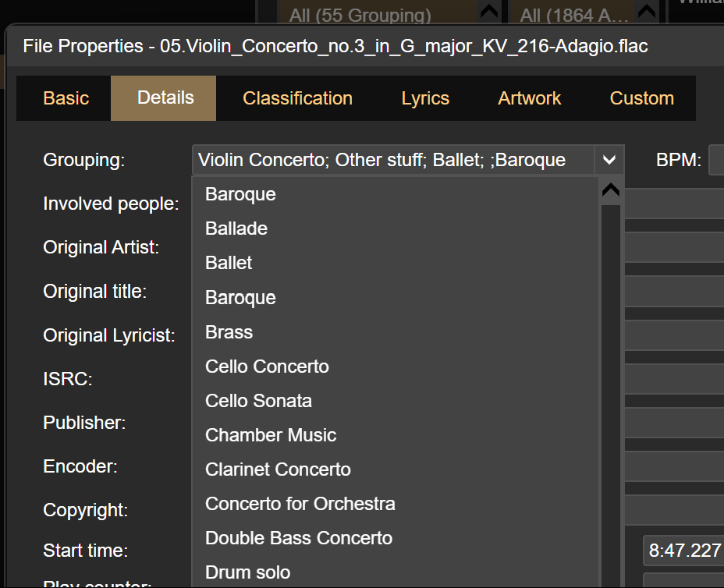Image resolution: width=724 pixels, height=588 pixels.
Task: Pick Brass from the grouping options
Action: point(229,332)
